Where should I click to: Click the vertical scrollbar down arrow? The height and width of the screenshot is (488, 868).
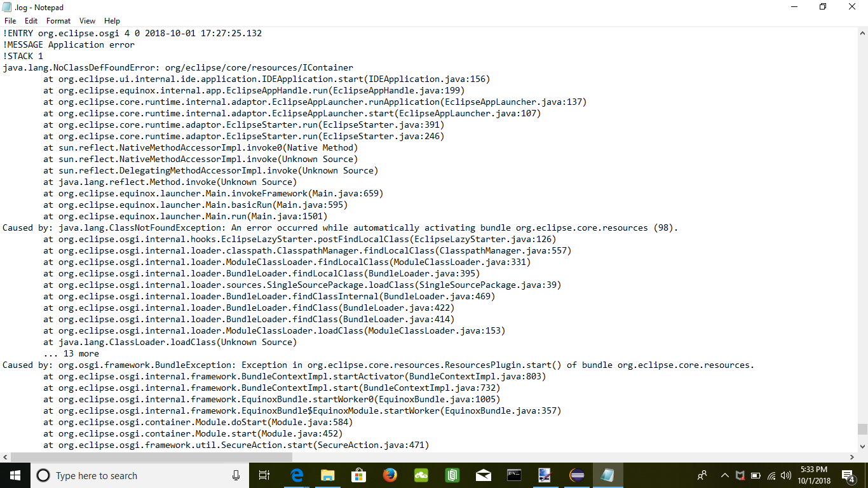coord(862,445)
